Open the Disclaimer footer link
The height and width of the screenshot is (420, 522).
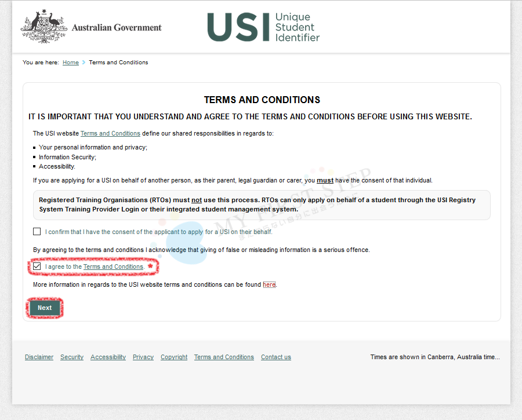click(39, 357)
